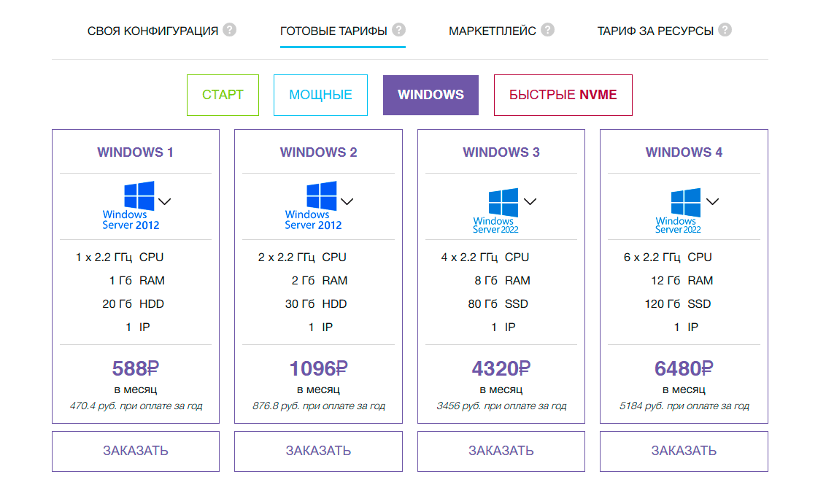Order the Windows 1 plan via Заказать
The height and width of the screenshot is (504, 826).
tap(136, 451)
